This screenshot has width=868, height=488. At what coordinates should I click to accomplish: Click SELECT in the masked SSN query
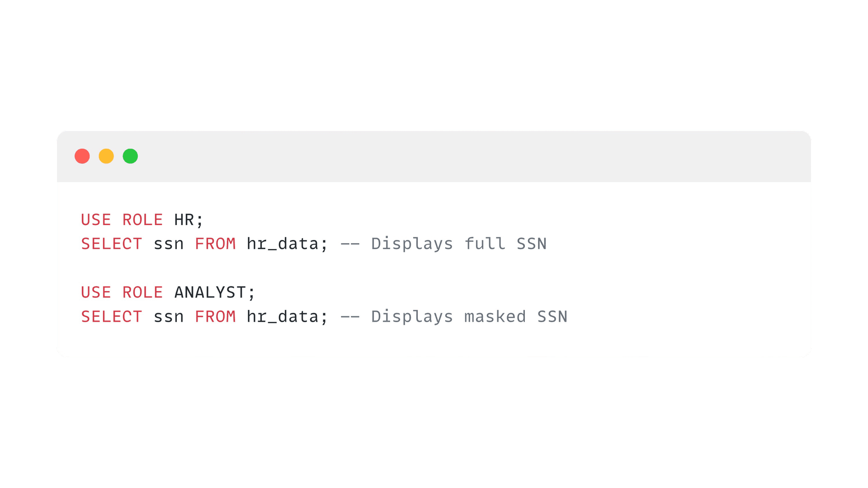(x=112, y=317)
